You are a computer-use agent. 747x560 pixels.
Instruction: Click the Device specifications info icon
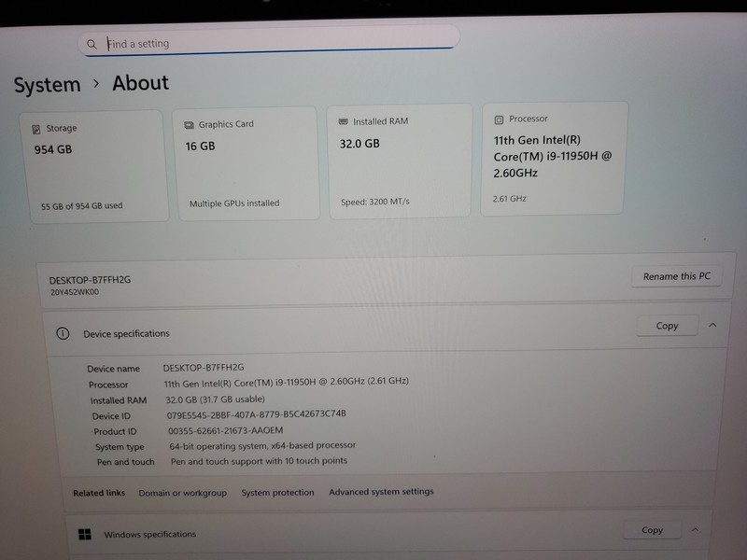click(63, 333)
